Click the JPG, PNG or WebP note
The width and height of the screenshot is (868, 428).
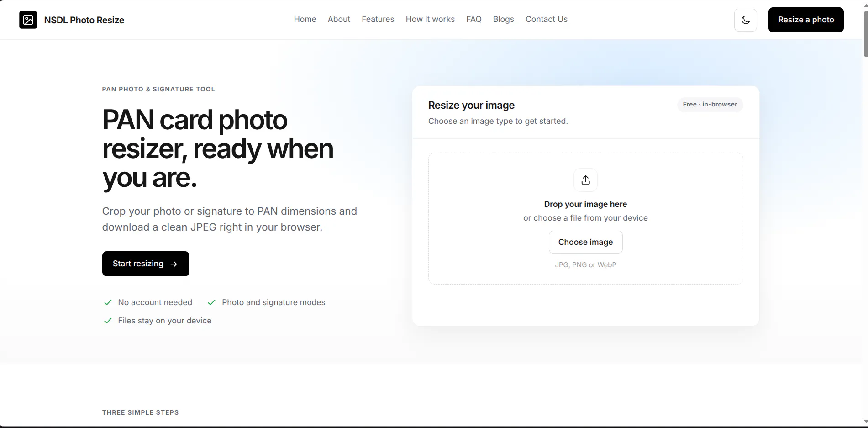pyautogui.click(x=585, y=265)
